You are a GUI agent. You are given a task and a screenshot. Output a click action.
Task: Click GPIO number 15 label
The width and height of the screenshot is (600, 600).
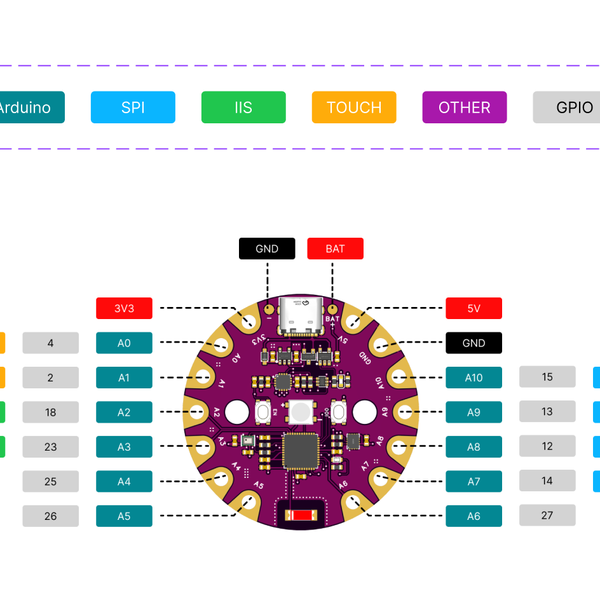[547, 377]
